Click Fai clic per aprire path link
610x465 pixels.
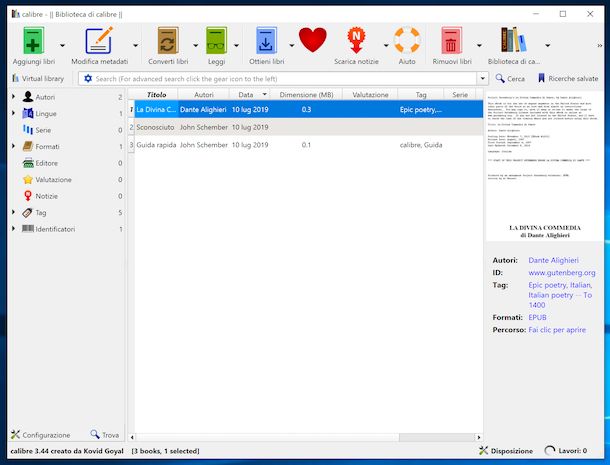tap(557, 330)
